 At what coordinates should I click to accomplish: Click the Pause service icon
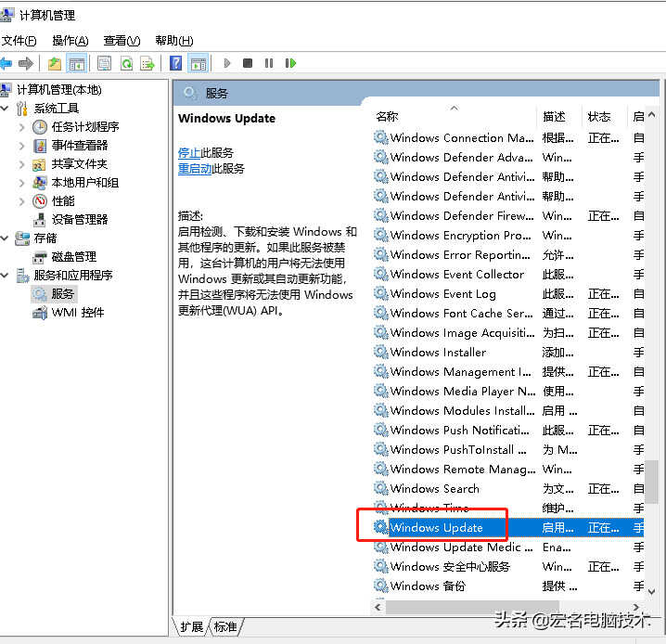[269, 63]
